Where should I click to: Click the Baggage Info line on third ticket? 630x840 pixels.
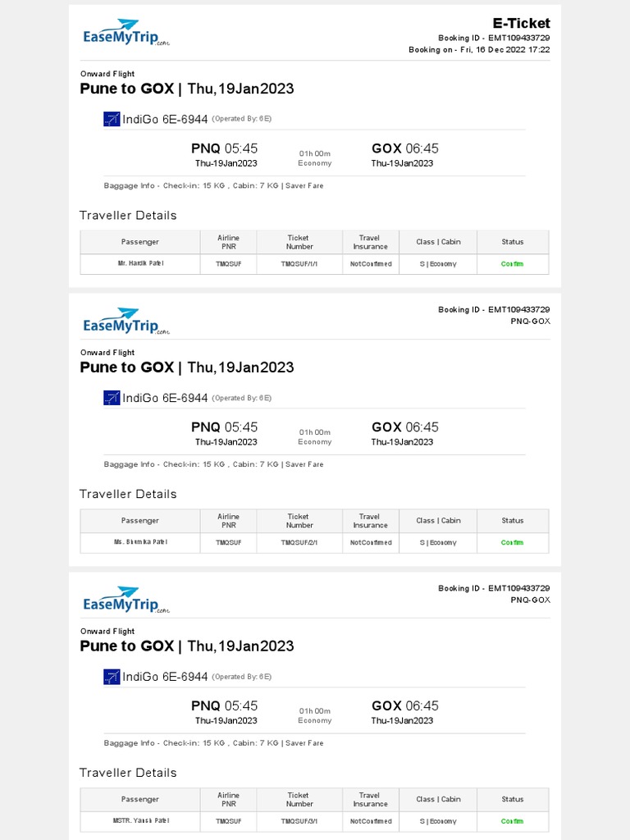tap(213, 743)
